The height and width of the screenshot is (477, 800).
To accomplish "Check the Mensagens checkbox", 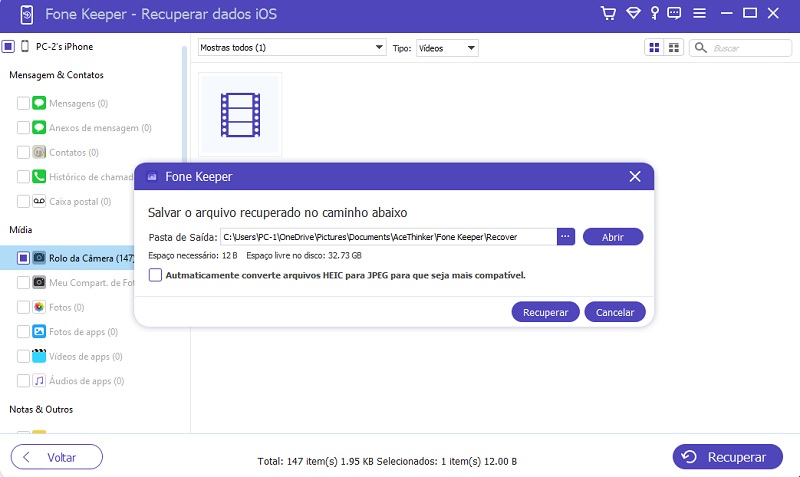I will [x=23, y=104].
